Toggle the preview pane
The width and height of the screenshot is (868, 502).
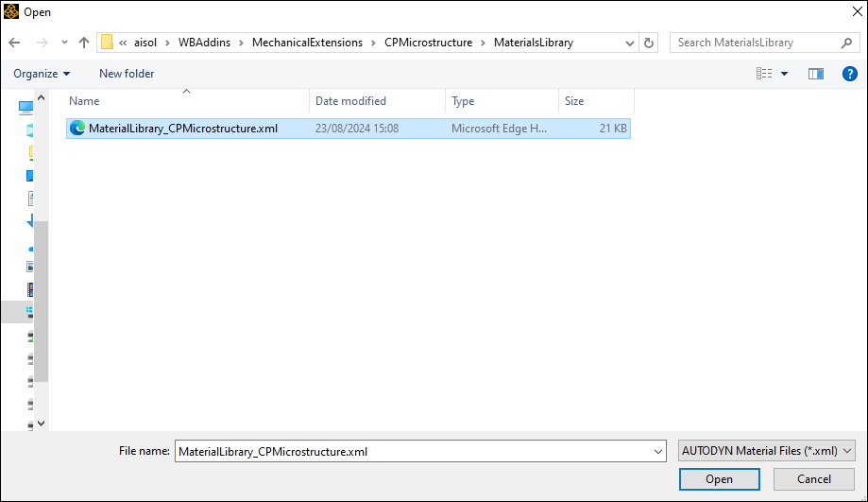tap(816, 74)
